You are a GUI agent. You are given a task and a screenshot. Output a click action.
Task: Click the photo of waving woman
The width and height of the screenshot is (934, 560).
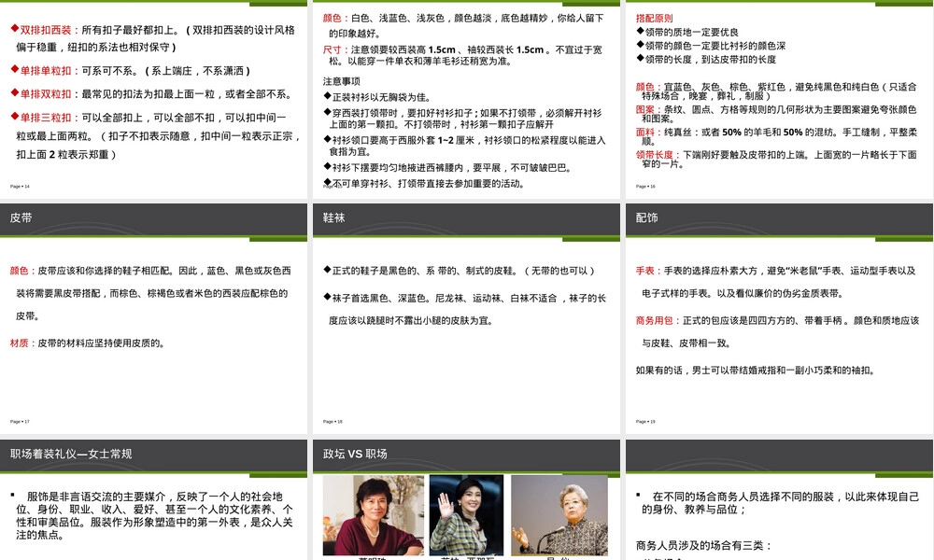466,515
